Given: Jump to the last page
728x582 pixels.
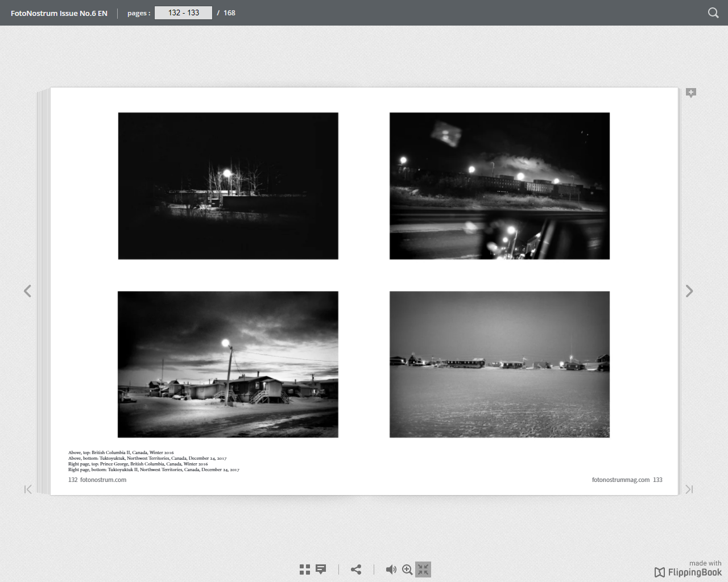Looking at the screenshot, I should point(689,489).
